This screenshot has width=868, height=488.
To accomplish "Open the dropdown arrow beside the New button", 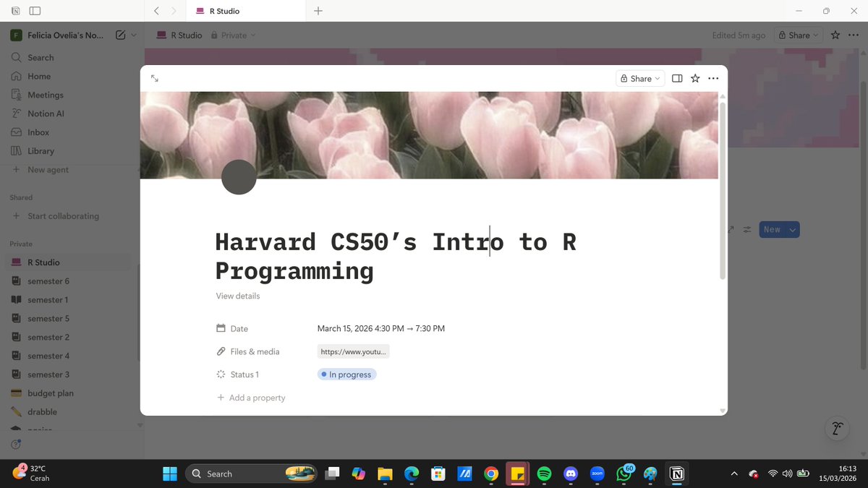I will pos(793,230).
